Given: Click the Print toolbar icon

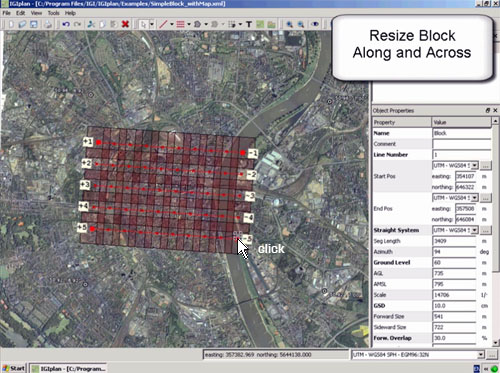Looking at the screenshot, I should (48, 24).
